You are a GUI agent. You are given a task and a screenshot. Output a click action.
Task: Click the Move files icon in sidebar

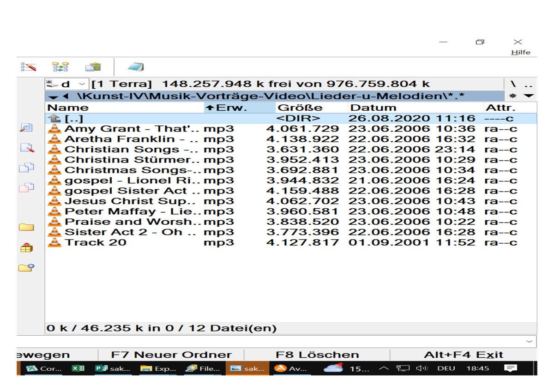(26, 187)
